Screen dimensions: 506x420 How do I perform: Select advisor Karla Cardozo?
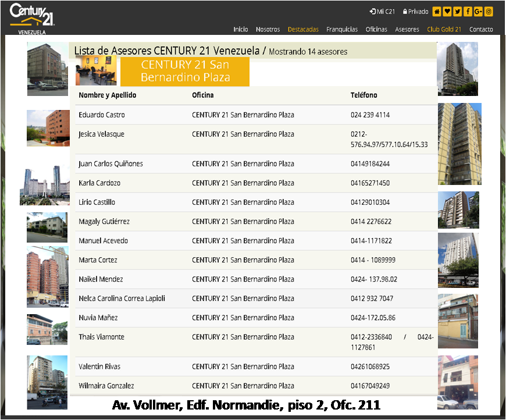coord(99,183)
